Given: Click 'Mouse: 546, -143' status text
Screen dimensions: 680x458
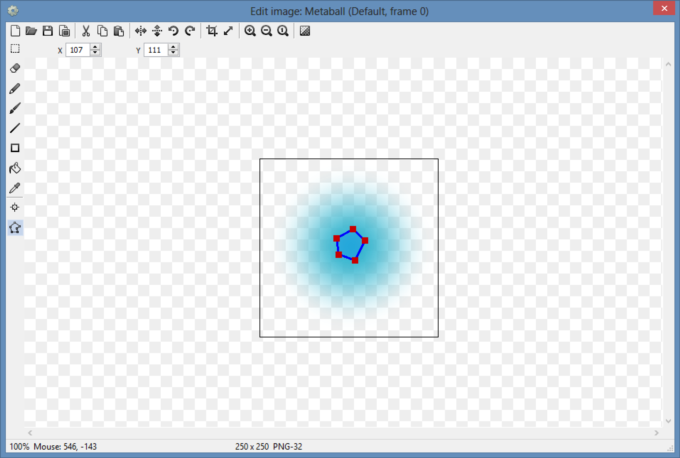Looking at the screenshot, I should click(65, 446).
